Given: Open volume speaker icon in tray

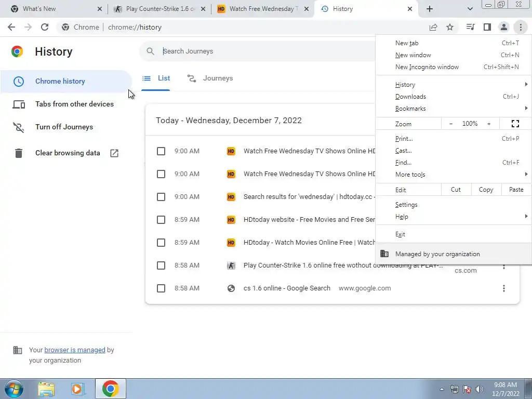Looking at the screenshot, I should coord(479,389).
